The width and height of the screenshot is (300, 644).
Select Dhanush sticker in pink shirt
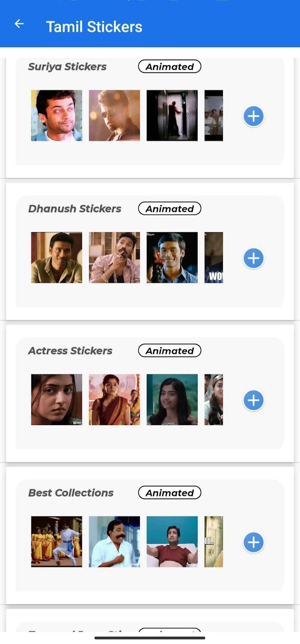click(x=114, y=258)
